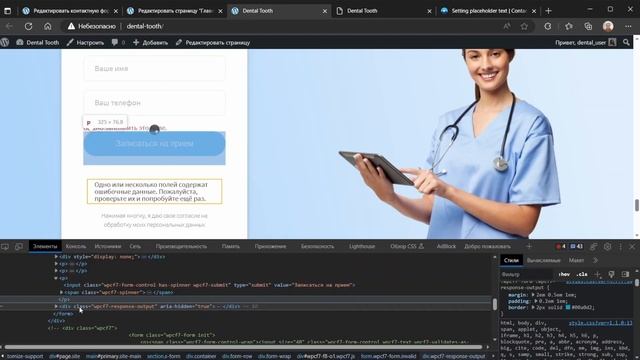Open the tab actions menu icon
Screen dimensions: 640x360
[7, 11]
